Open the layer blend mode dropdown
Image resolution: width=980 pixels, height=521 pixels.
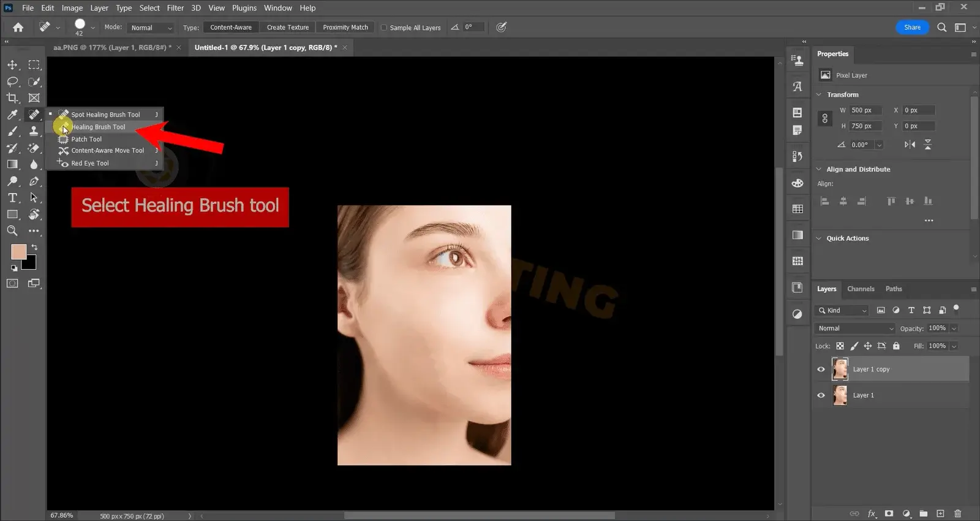point(855,329)
